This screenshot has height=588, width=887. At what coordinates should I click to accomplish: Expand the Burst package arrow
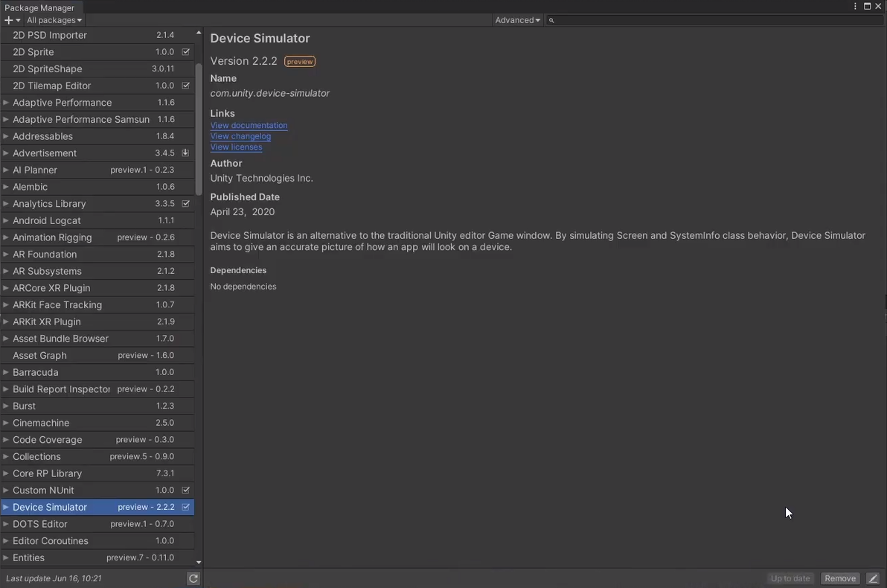pos(6,406)
